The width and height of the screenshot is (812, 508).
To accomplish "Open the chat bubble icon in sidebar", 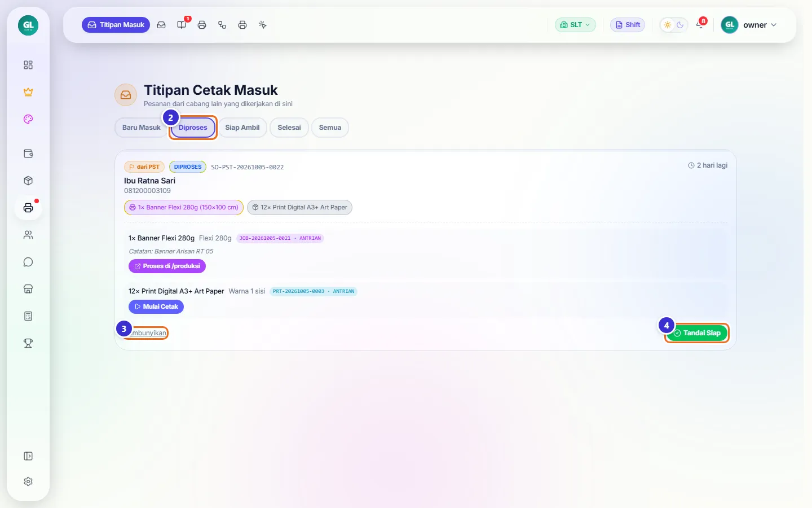I will 28,262.
